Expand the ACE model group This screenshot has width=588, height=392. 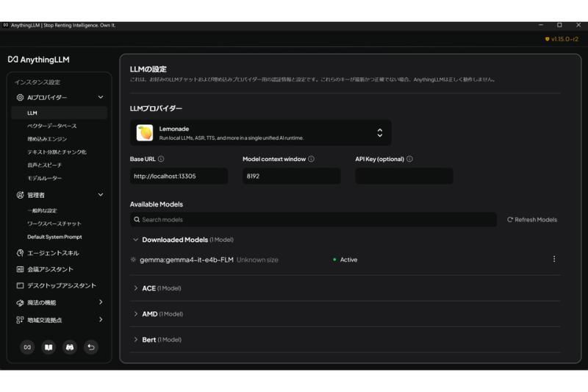pos(136,288)
